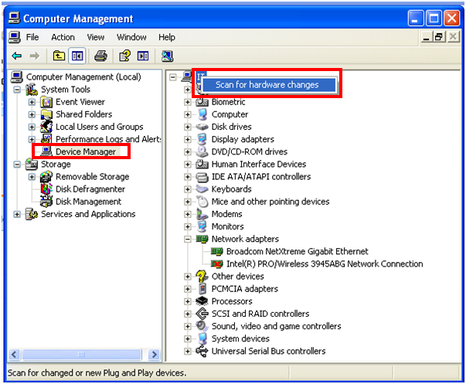Screen dimensions: 466x384
Task: Open the Window menu
Action: [131, 37]
